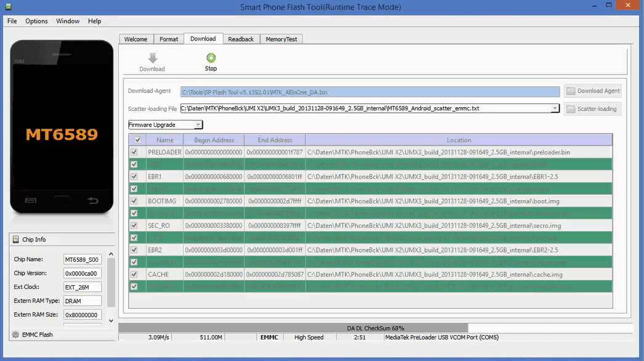Select the Download tab
The image size is (644, 361).
click(203, 39)
